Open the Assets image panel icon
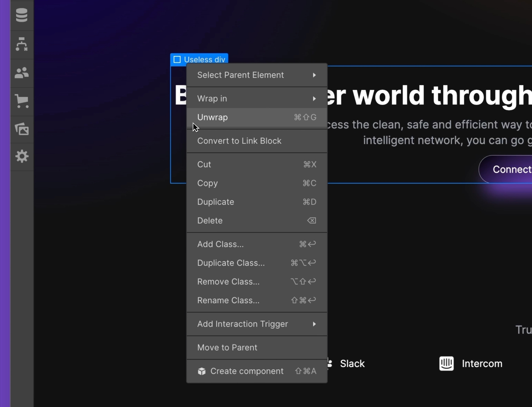532x407 pixels. [22, 129]
